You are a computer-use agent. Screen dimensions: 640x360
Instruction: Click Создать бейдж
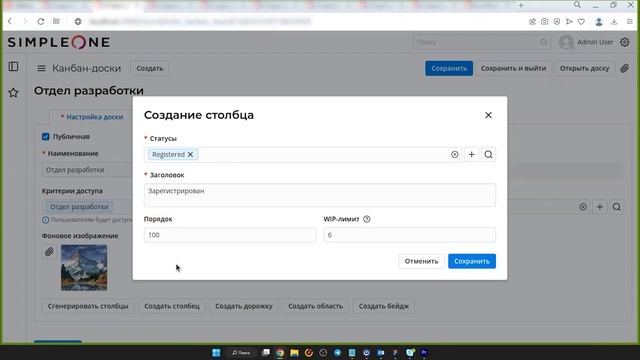click(x=384, y=306)
